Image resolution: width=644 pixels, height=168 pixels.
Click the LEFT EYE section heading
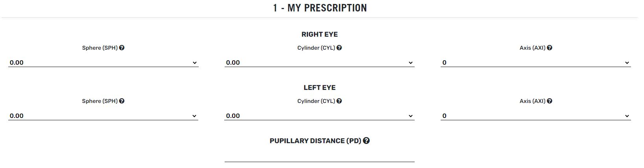[319, 88]
